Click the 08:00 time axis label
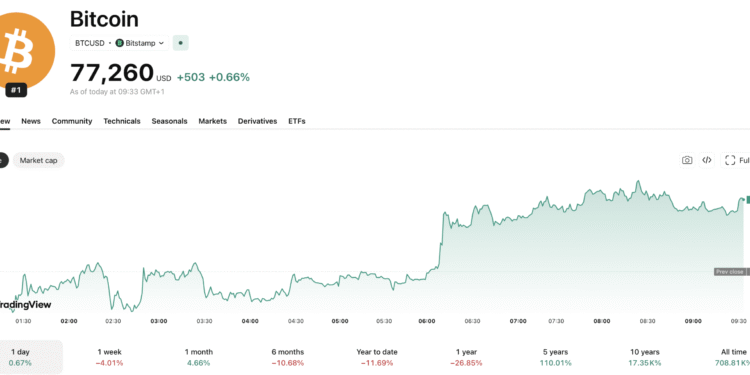 pyautogui.click(x=602, y=321)
